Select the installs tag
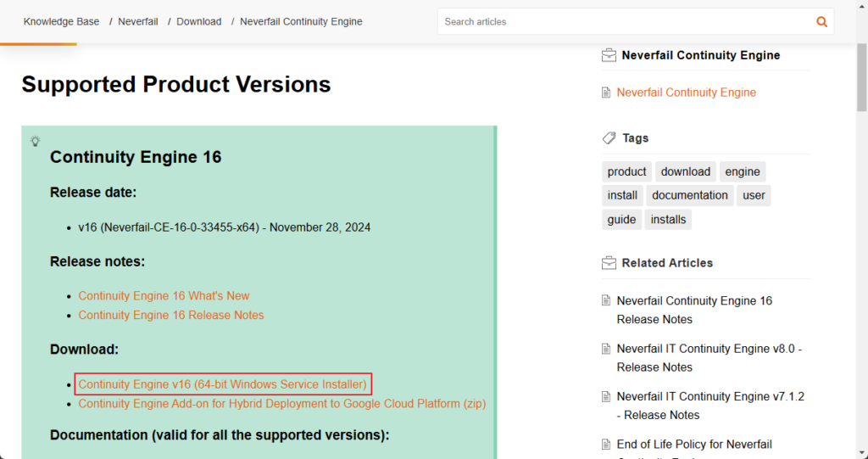The height and width of the screenshot is (459, 868). [668, 220]
